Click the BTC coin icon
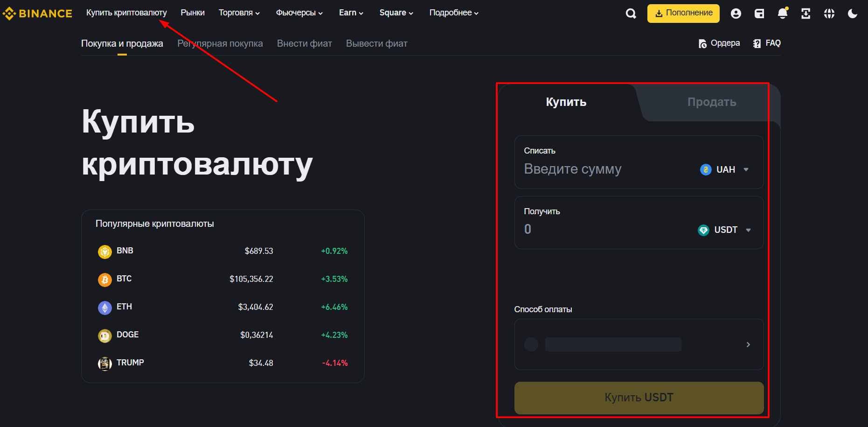This screenshot has width=868, height=427. (105, 280)
